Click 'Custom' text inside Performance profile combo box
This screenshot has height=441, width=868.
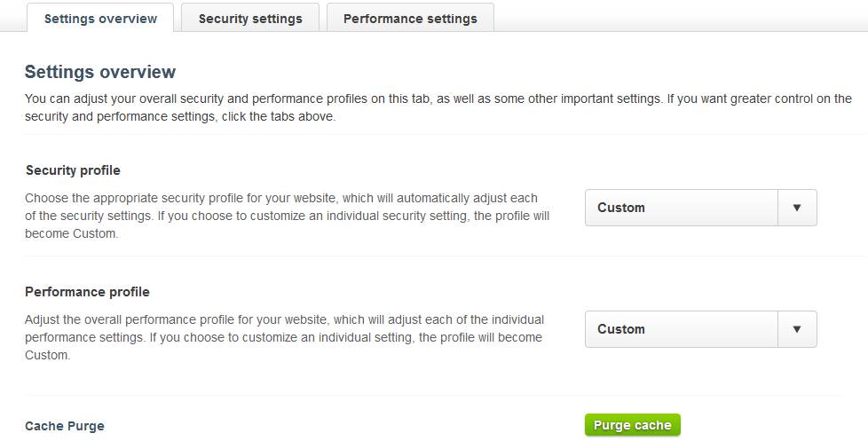[x=621, y=329]
